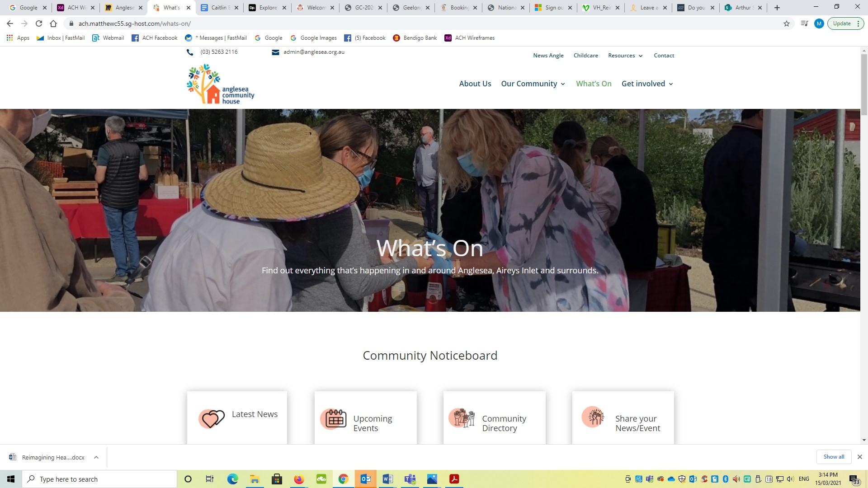Click the Anglesea Community House logo
This screenshot has width=868, height=488.
[221, 84]
